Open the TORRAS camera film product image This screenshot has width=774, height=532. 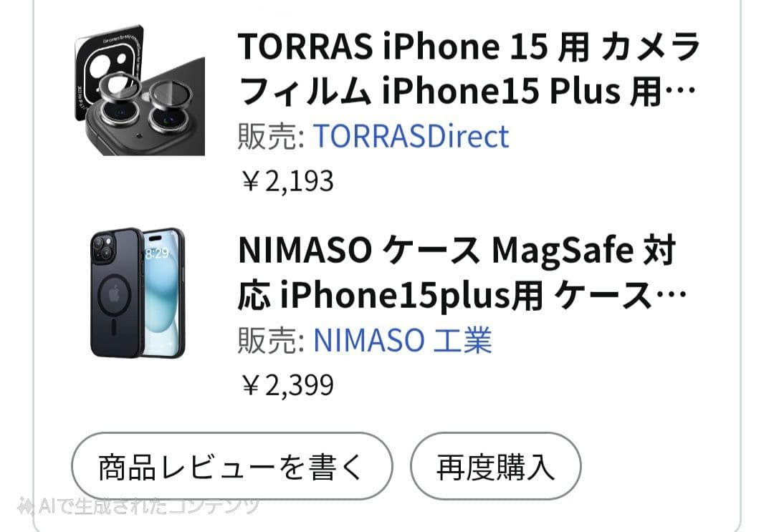click(x=136, y=93)
